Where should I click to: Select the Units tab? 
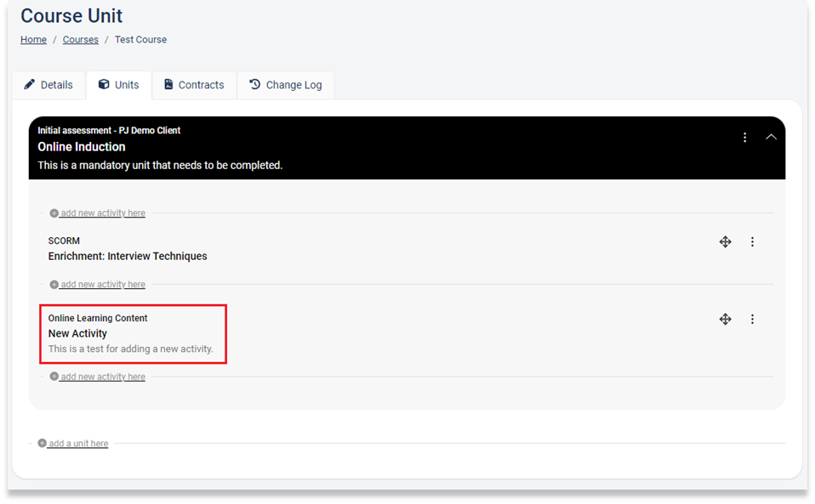click(119, 85)
